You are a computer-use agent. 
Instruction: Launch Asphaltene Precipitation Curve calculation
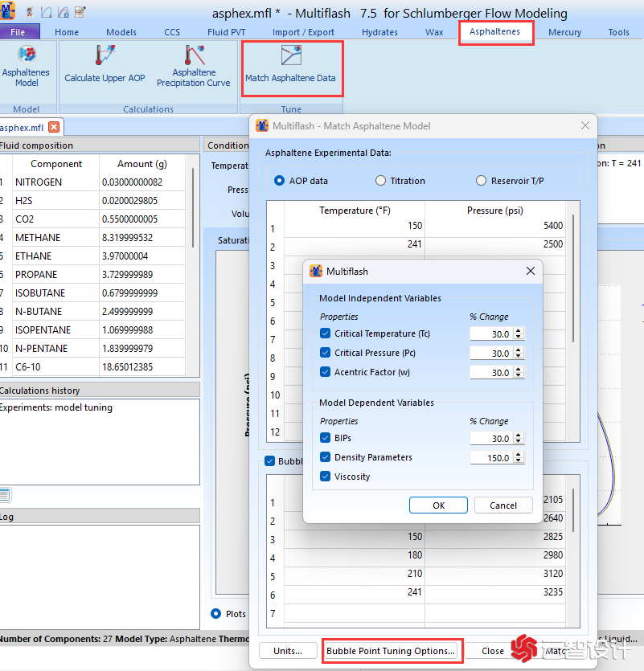point(194,67)
